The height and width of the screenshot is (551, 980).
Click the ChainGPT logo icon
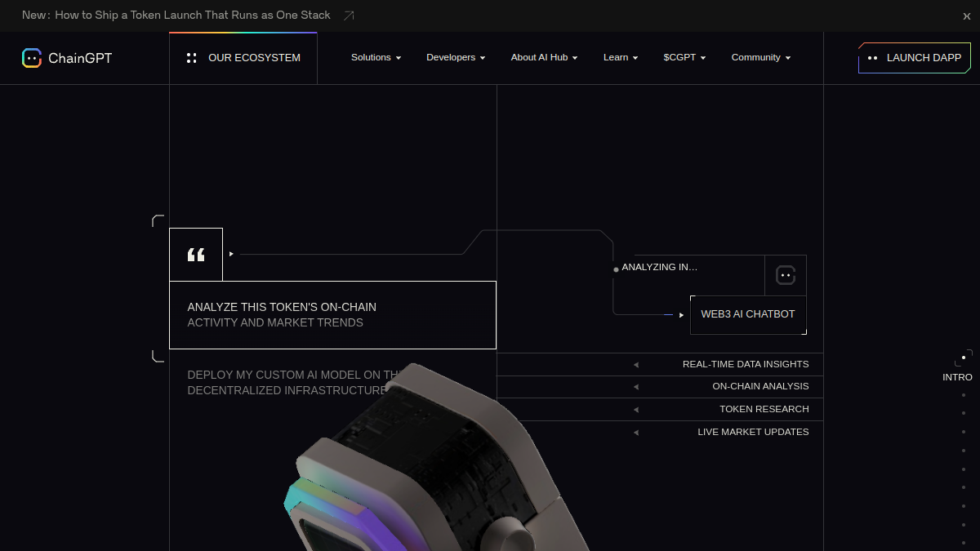coord(32,58)
